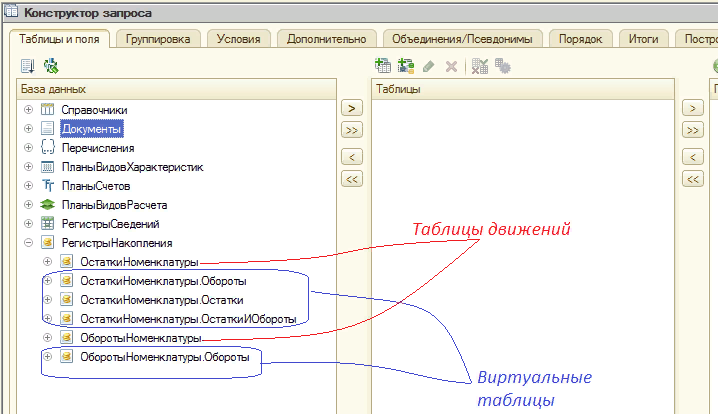Image resolution: width=718 pixels, height=414 pixels.
Task: Click the virtual table parameters gear icon
Action: tap(503, 66)
